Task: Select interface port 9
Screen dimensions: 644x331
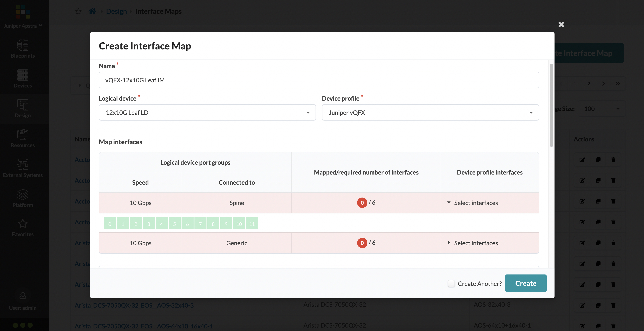Action: pyautogui.click(x=226, y=223)
